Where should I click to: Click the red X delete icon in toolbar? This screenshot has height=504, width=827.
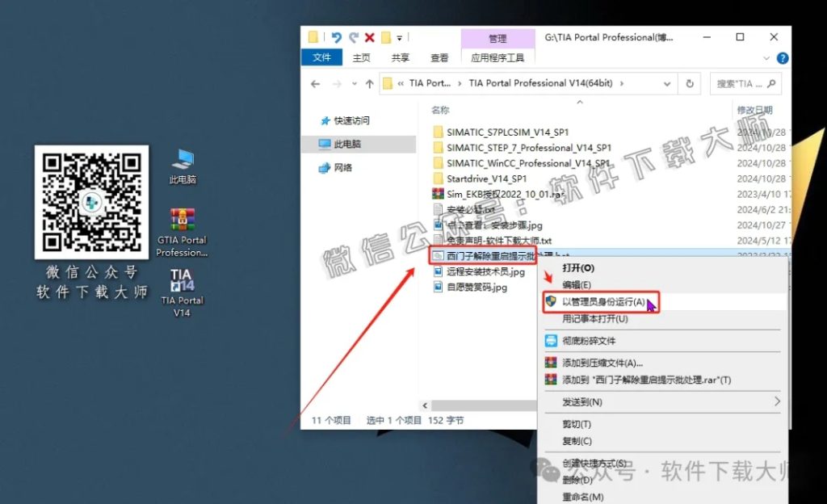tap(370, 36)
